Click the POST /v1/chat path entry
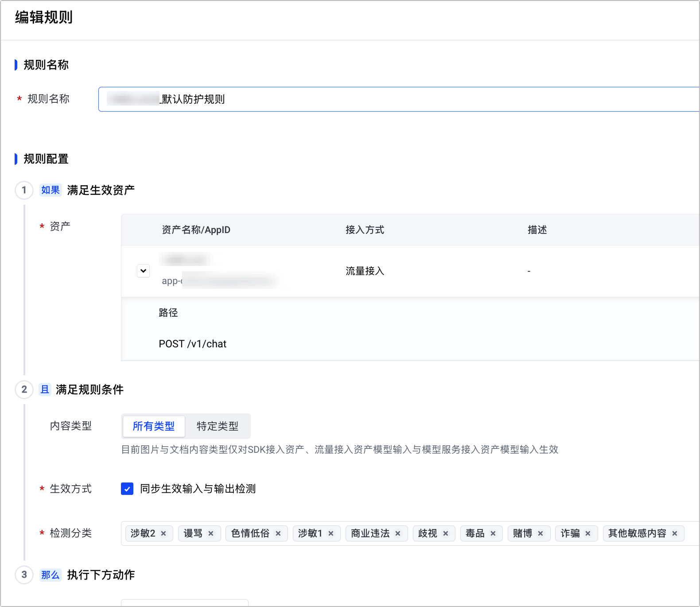The height and width of the screenshot is (607, 700). click(192, 344)
